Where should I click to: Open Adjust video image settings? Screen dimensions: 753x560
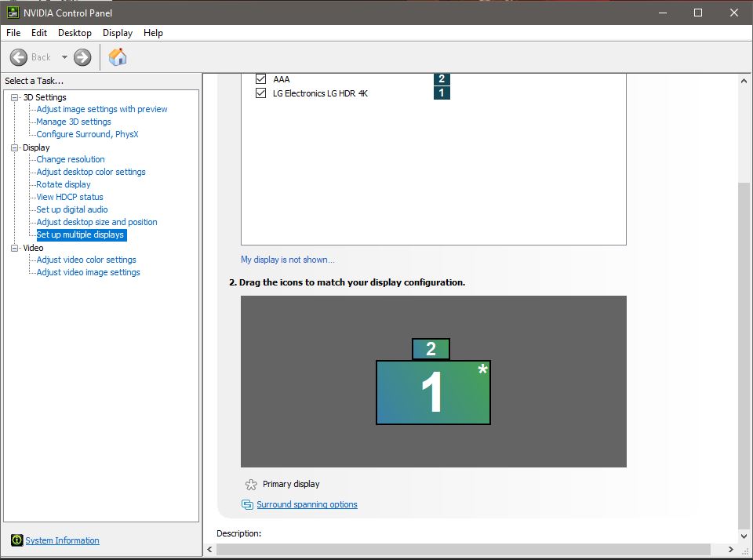click(89, 272)
